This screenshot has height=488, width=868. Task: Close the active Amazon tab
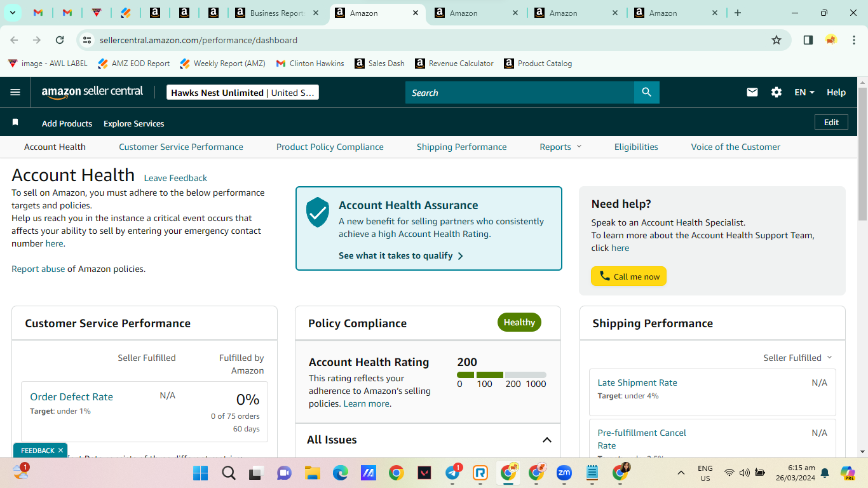pyautogui.click(x=416, y=13)
